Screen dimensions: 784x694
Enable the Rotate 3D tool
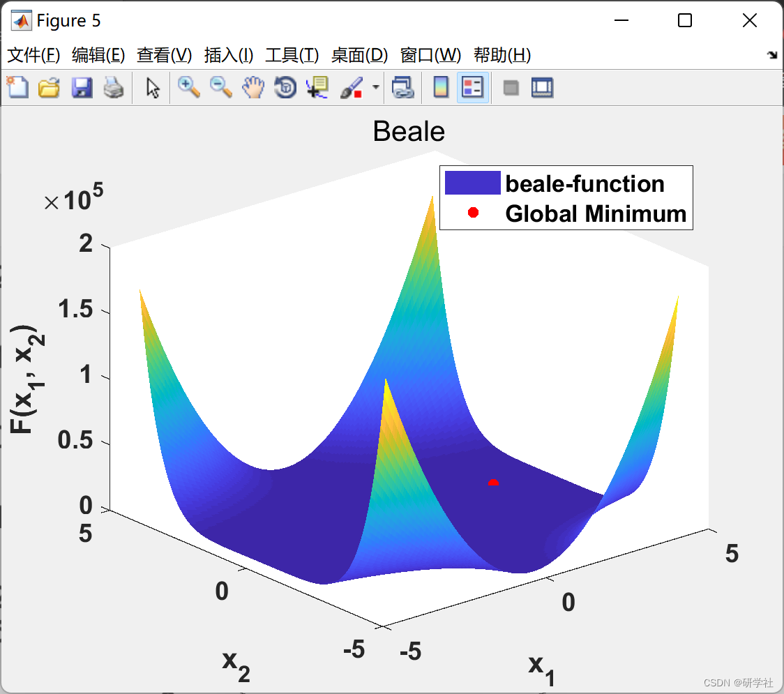[x=285, y=87]
